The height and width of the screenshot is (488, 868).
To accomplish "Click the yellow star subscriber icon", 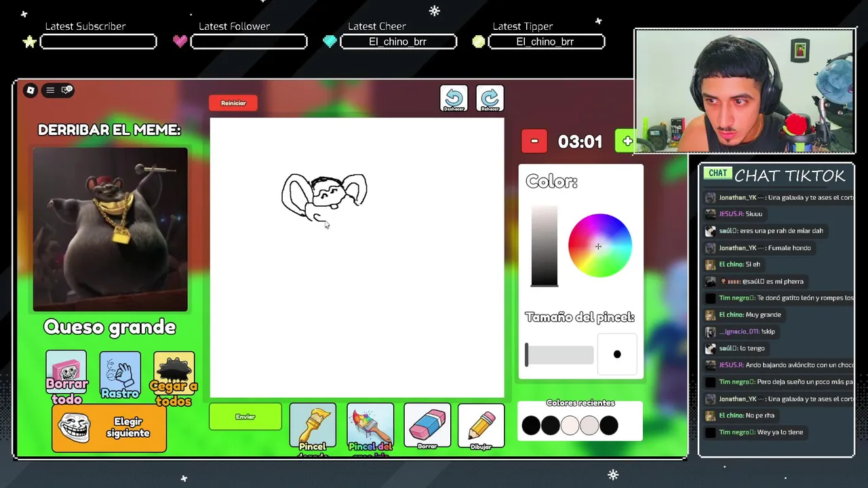I will click(x=30, y=42).
